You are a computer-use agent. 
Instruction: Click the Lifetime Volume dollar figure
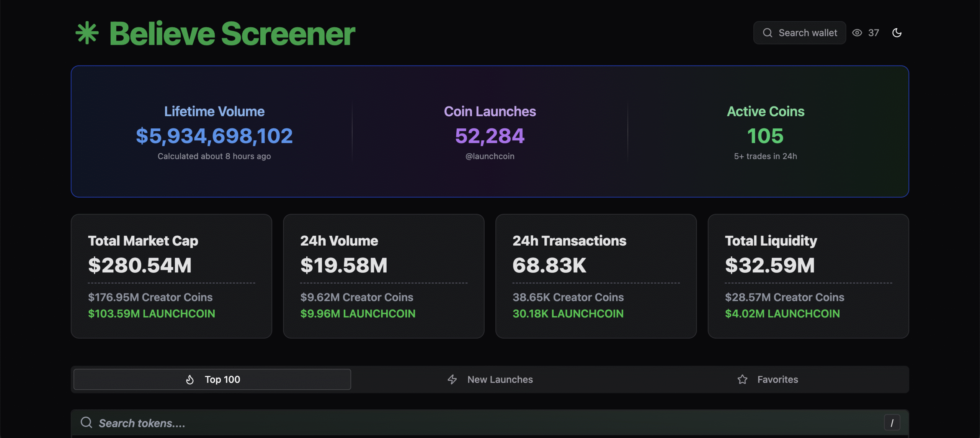214,136
